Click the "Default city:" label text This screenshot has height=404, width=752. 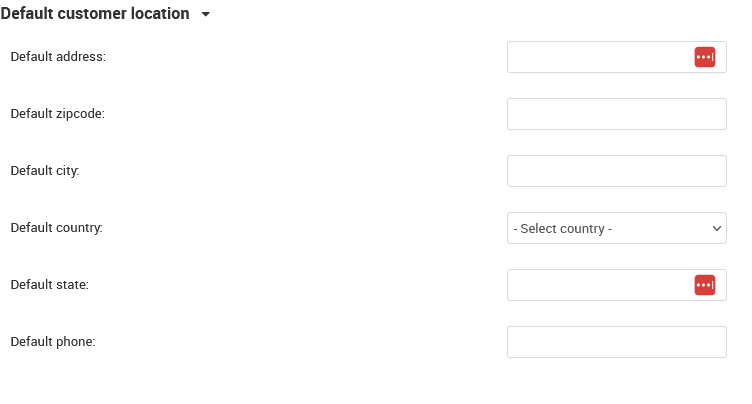(45, 171)
